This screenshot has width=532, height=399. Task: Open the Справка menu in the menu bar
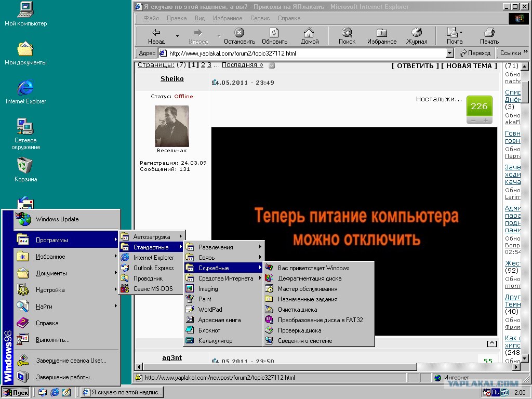coord(289,18)
